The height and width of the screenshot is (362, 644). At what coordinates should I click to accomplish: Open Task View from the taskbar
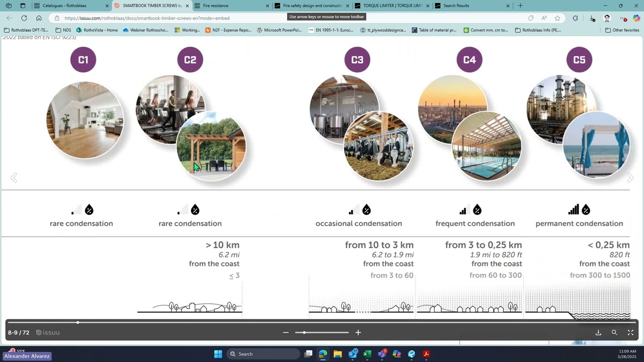pyautogui.click(x=308, y=354)
